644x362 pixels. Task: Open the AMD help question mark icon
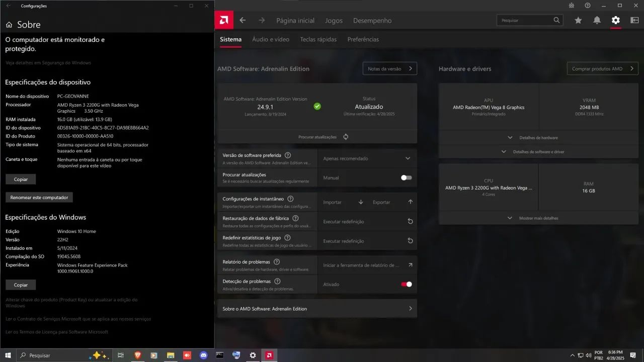point(587,6)
